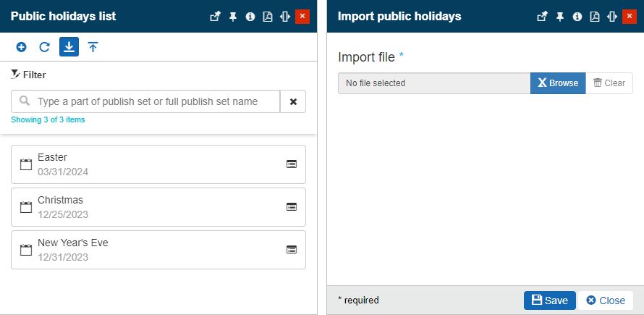644x315 pixels.
Task: Click the export upload arrow icon
Action: click(93, 47)
